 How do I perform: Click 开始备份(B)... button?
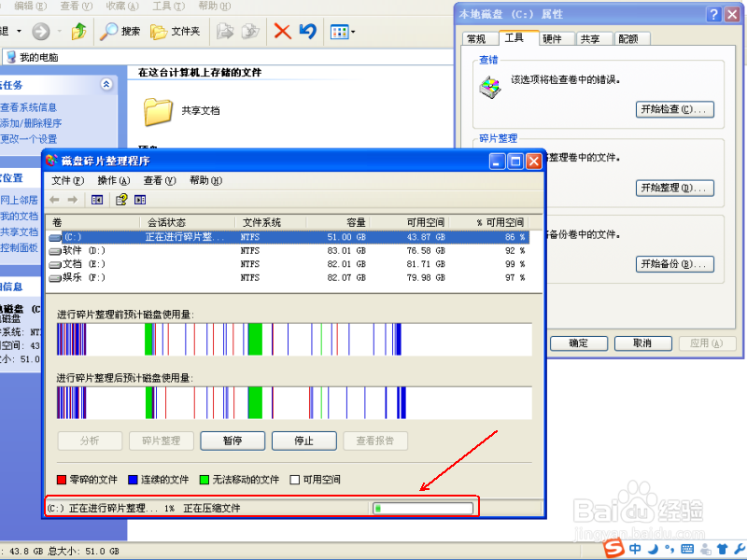coord(674,264)
